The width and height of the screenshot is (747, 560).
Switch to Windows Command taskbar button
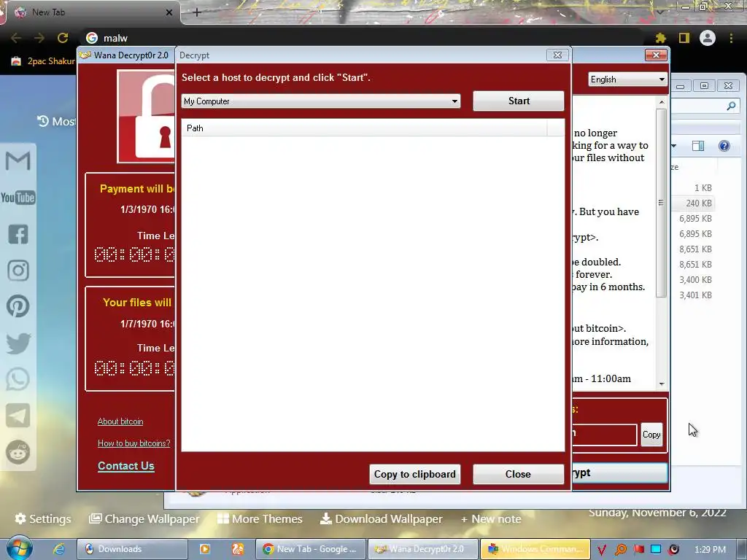(x=535, y=549)
